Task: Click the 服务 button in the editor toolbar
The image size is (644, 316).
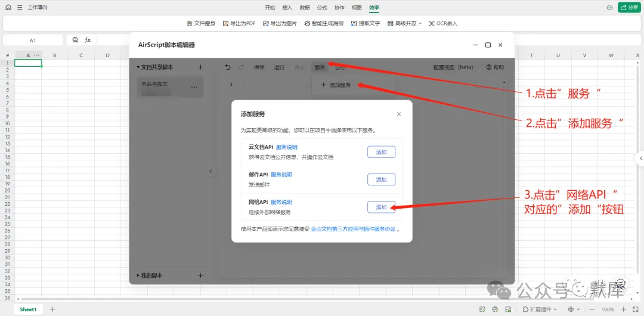Action: (x=320, y=67)
